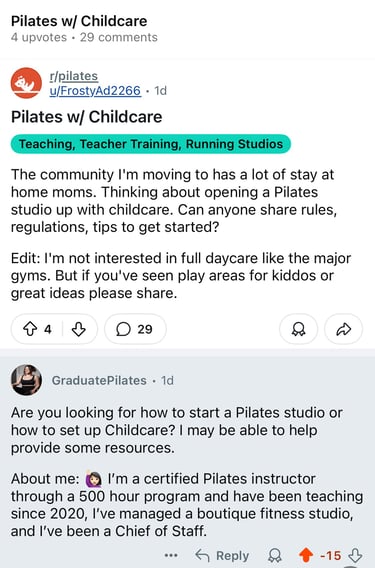Open the three-dot comment options menu
Screen dimensions: 375x568
[171, 555]
